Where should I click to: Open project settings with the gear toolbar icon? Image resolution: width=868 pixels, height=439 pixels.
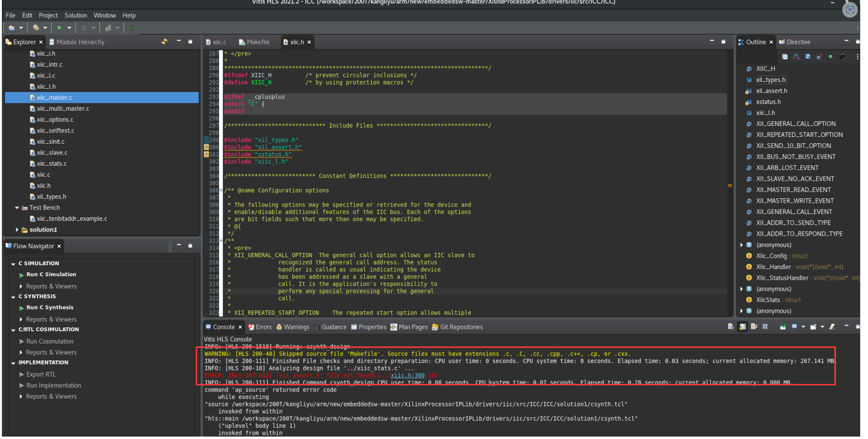(37, 28)
